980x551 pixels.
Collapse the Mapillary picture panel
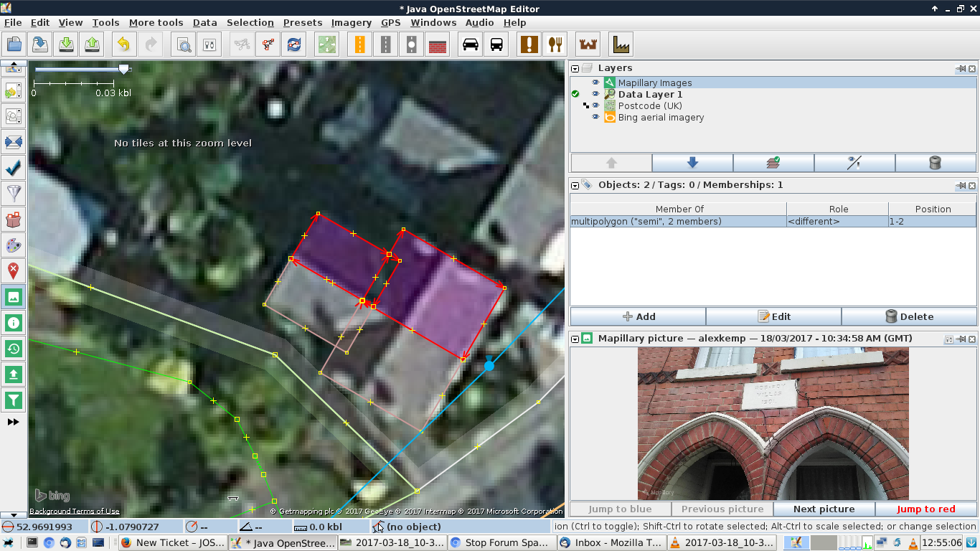575,339
